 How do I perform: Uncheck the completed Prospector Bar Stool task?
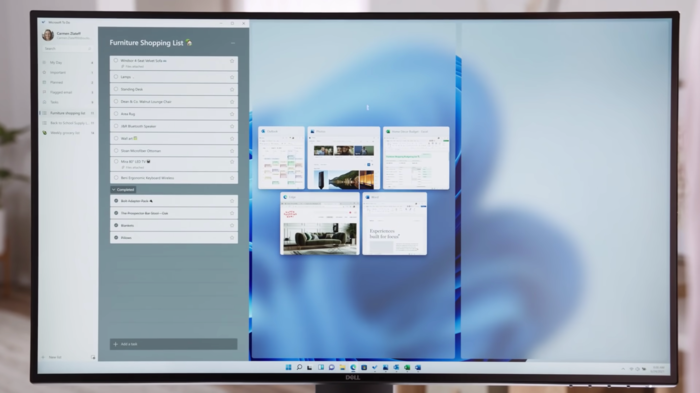pos(116,213)
